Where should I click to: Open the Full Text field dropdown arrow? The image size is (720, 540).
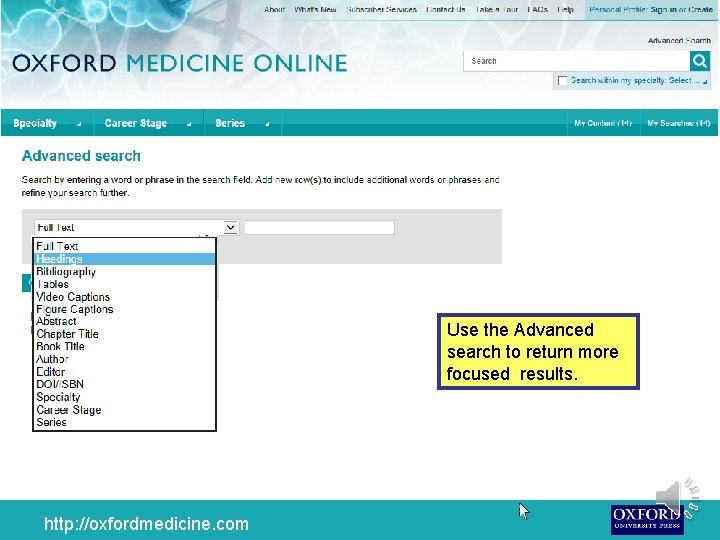(231, 227)
